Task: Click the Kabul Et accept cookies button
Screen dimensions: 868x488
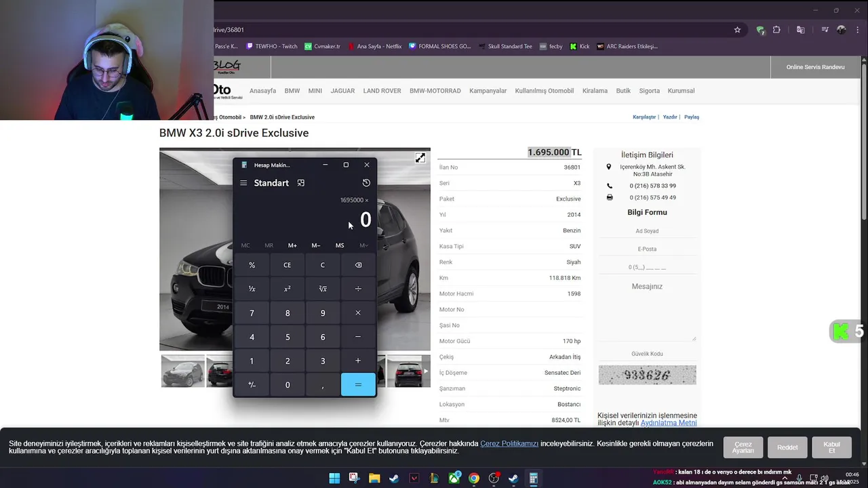Action: click(831, 447)
